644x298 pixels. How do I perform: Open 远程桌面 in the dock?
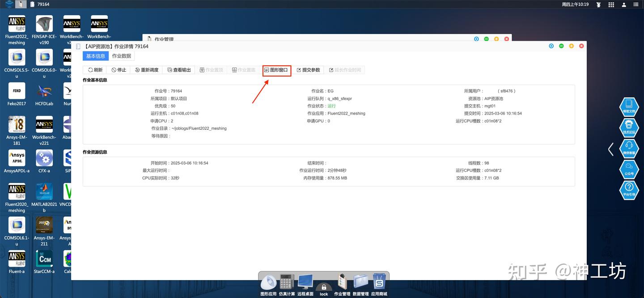(305, 285)
